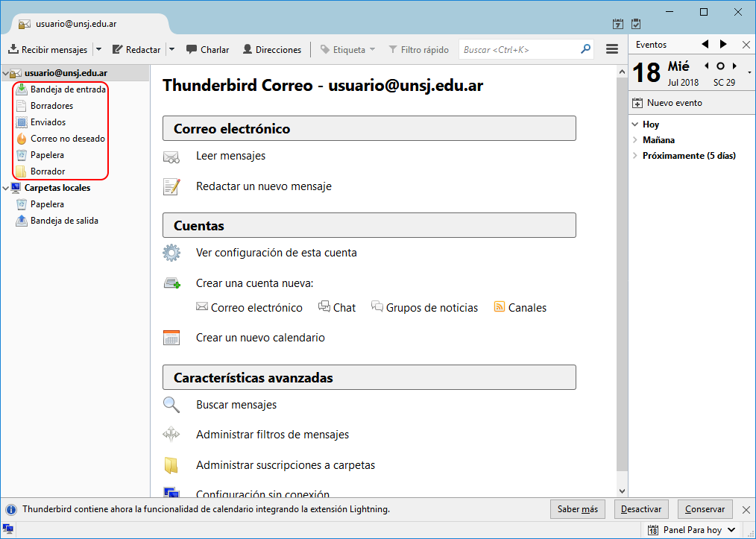Collapse the Hoy events section
This screenshot has width=756, height=539.
tap(635, 124)
